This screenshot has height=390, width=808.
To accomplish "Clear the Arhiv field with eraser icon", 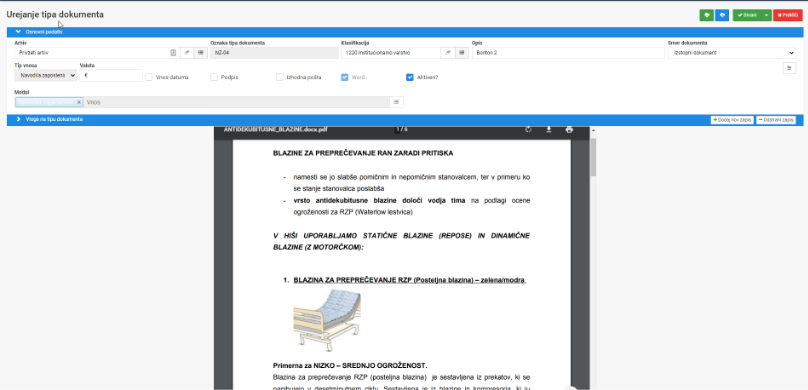I will pos(187,53).
